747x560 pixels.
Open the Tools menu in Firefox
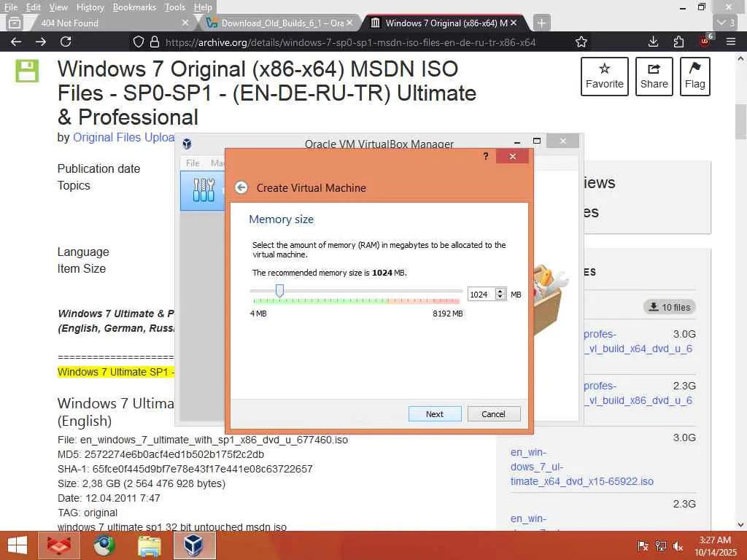(174, 7)
